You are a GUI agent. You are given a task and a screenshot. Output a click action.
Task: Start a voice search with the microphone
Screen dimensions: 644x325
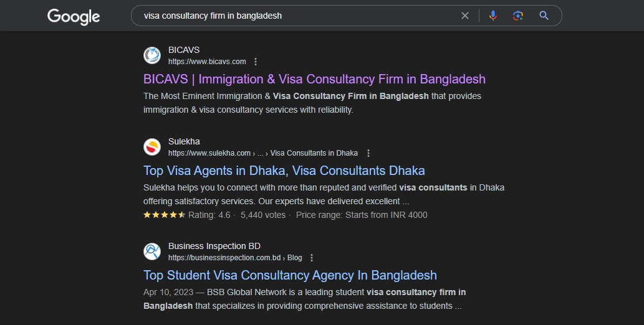[493, 16]
